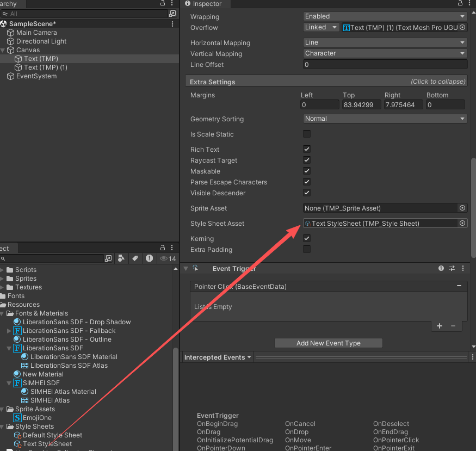Viewport: 476px width, 451px height.
Task: Open Event Trigger preset settings
Action: click(452, 268)
